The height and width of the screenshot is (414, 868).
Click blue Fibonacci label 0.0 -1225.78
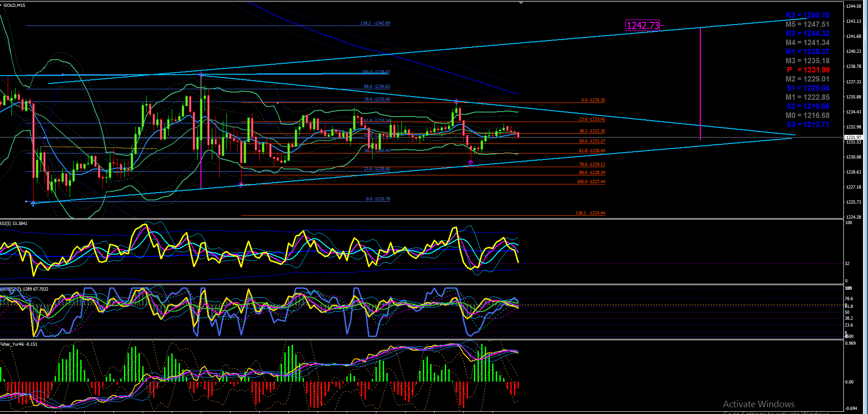[378, 199]
